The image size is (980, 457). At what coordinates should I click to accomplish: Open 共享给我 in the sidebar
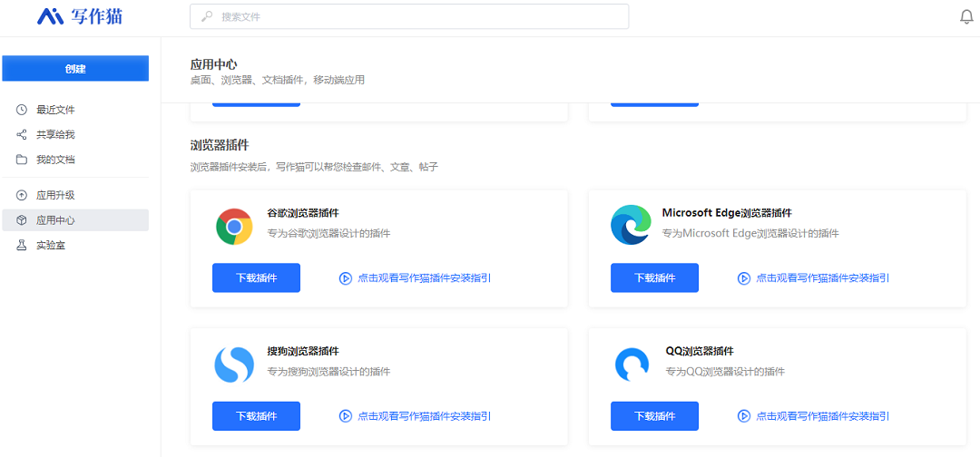[x=75, y=135]
